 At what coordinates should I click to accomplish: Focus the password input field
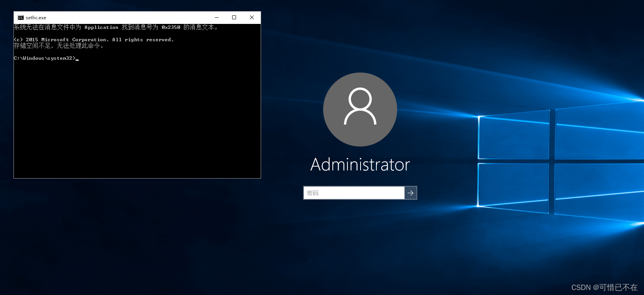click(354, 193)
